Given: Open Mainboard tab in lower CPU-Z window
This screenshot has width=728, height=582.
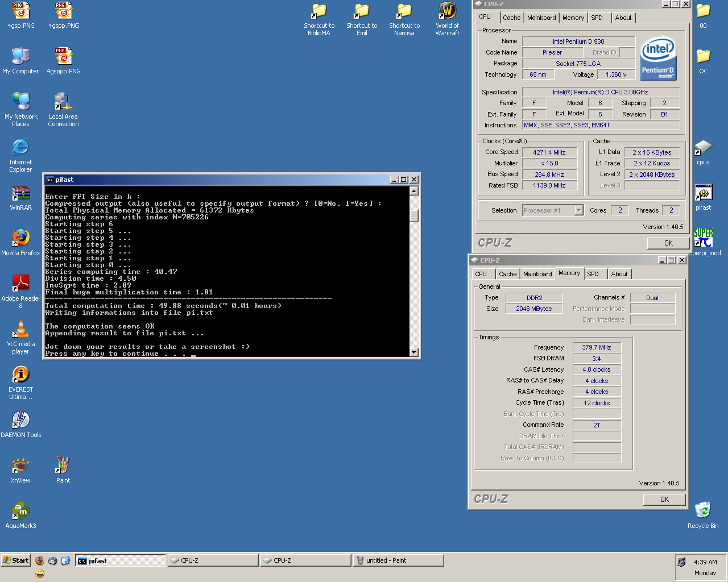Looking at the screenshot, I should tap(537, 274).
